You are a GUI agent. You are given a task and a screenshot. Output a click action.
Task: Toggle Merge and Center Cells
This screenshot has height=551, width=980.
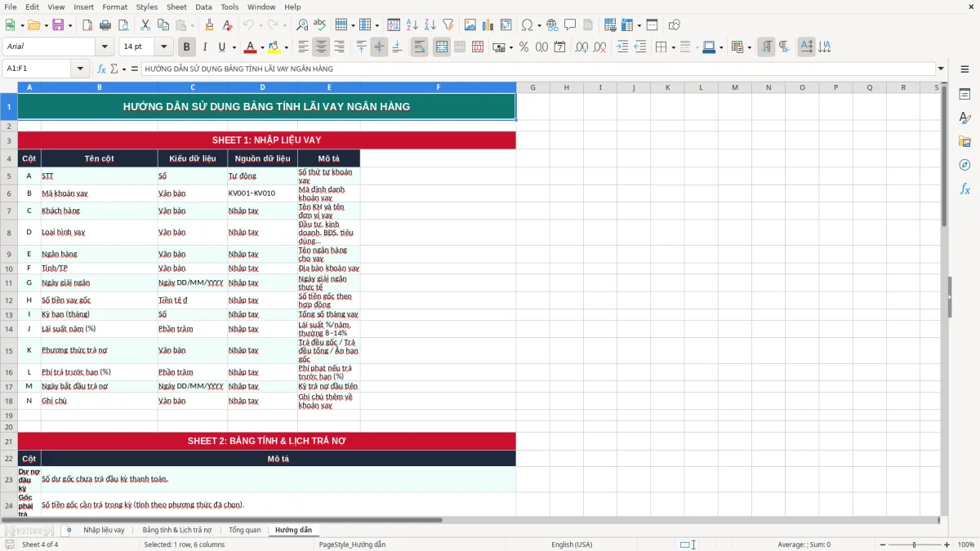442,47
